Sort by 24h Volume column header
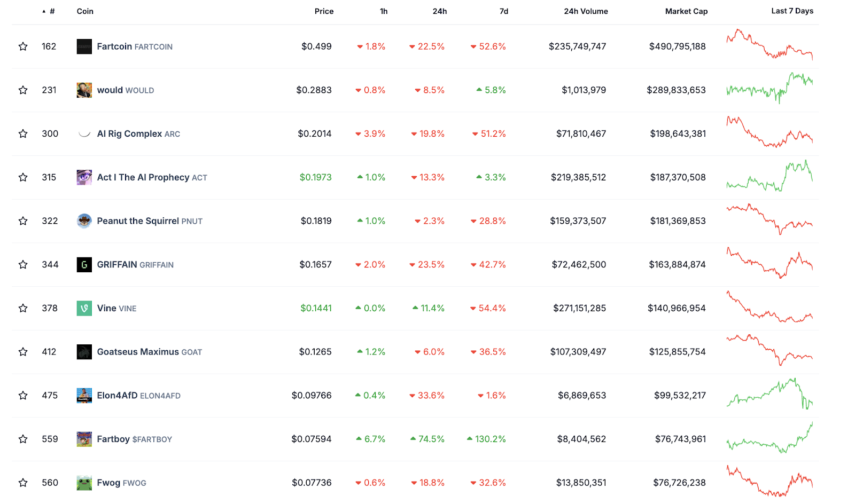The width and height of the screenshot is (855, 504). tap(586, 11)
